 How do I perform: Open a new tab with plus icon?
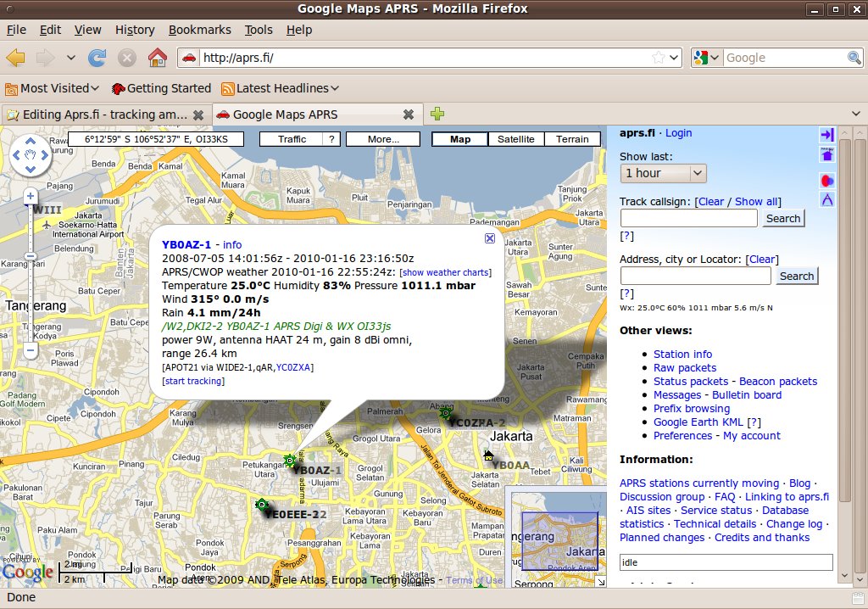point(437,114)
